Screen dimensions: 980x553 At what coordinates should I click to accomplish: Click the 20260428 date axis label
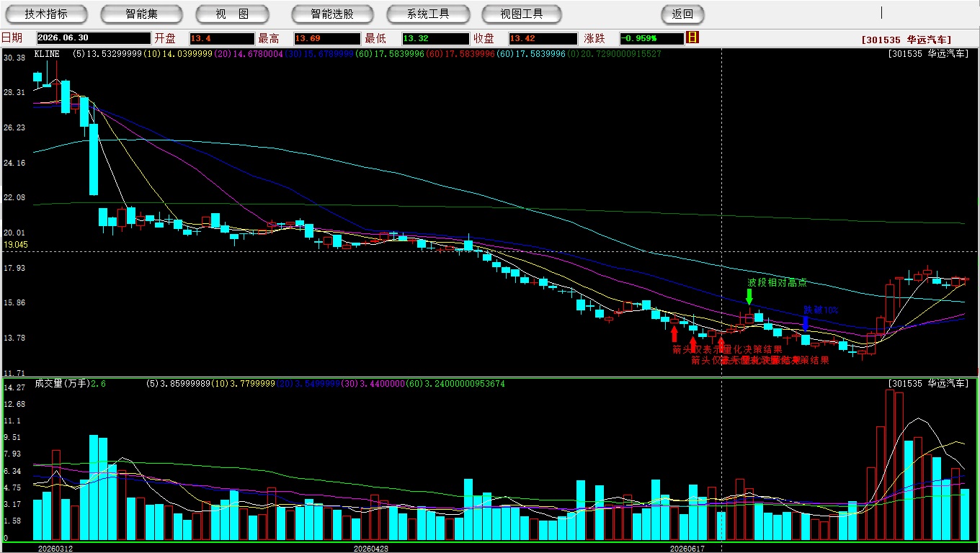point(370,548)
